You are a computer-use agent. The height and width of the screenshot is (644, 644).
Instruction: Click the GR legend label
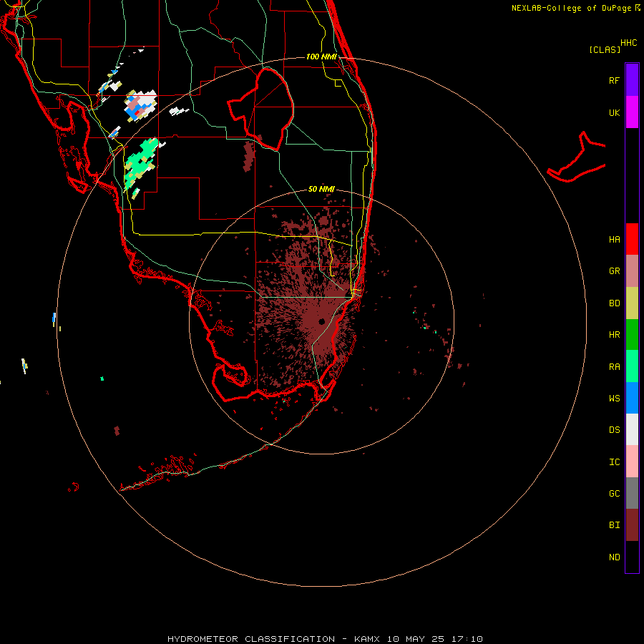(x=614, y=271)
